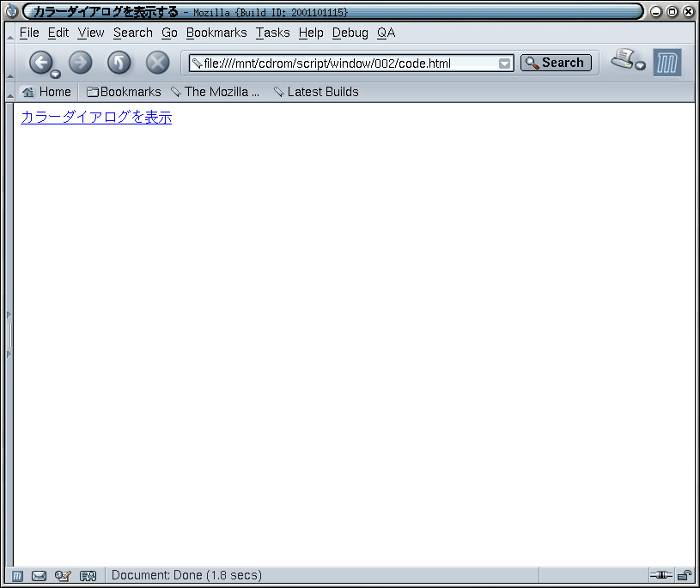700x588 pixels.
Task: Reload the page with the Reload button
Action: tap(119, 62)
